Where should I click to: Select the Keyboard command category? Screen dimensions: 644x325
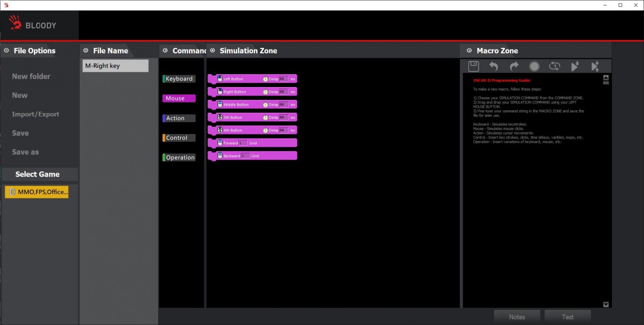pyautogui.click(x=179, y=79)
